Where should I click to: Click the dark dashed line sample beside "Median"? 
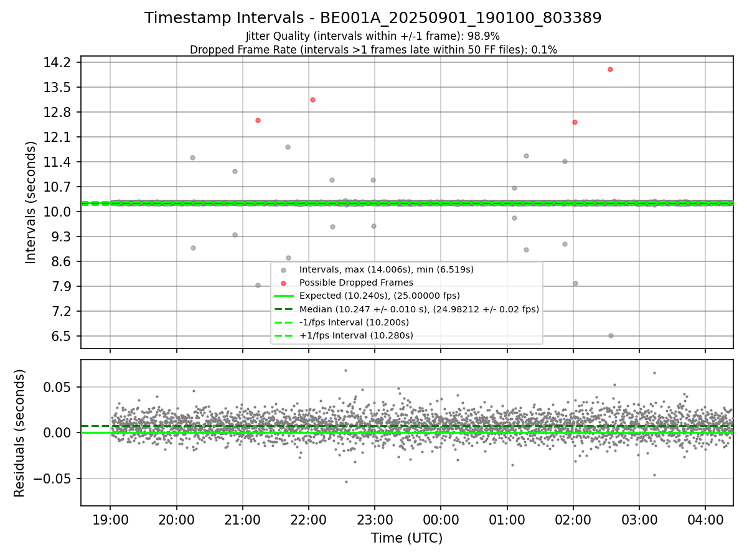click(283, 309)
